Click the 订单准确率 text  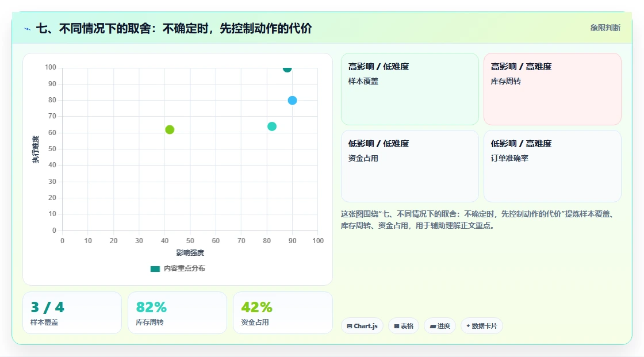click(509, 158)
